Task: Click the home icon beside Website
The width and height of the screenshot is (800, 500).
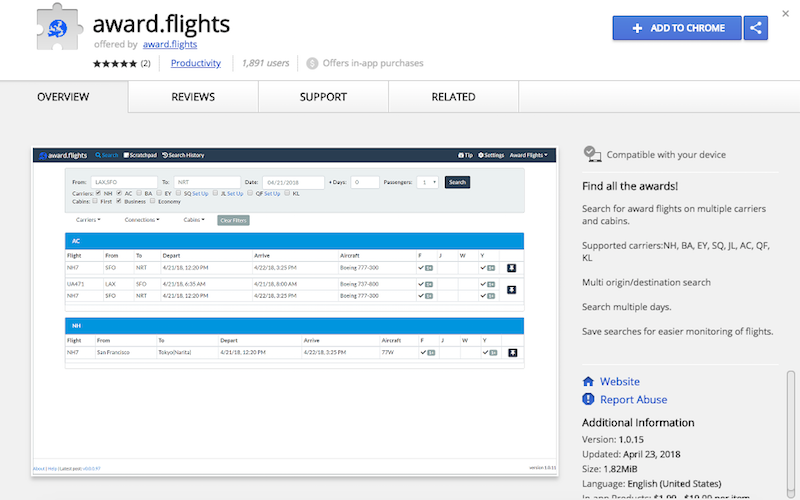Action: 588,381
